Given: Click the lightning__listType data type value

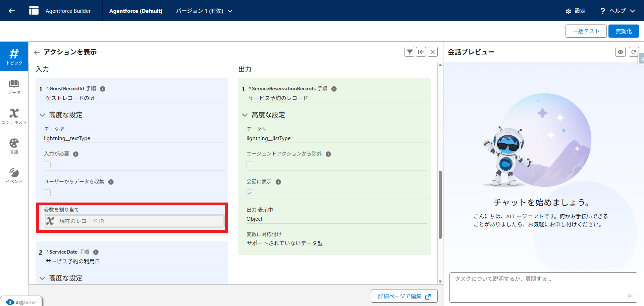Looking at the screenshot, I should point(269,138).
